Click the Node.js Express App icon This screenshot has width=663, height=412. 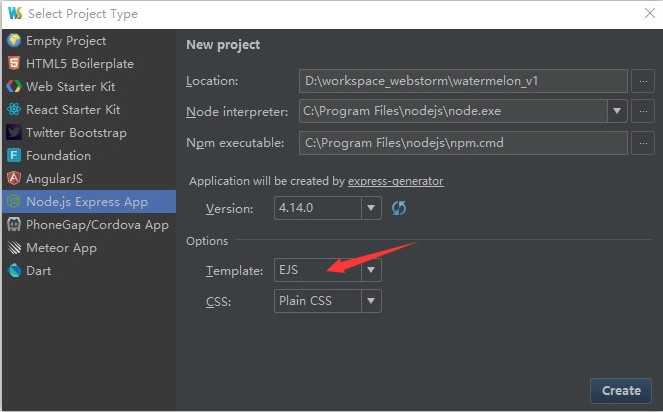click(14, 201)
